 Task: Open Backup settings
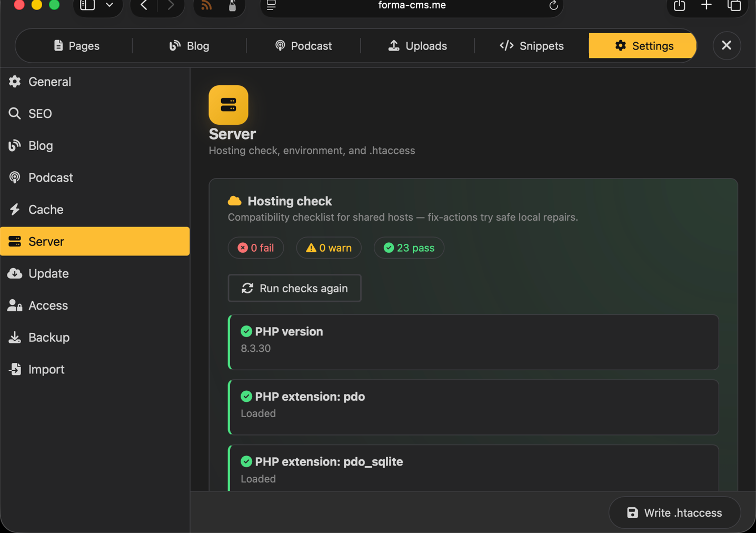95,337
